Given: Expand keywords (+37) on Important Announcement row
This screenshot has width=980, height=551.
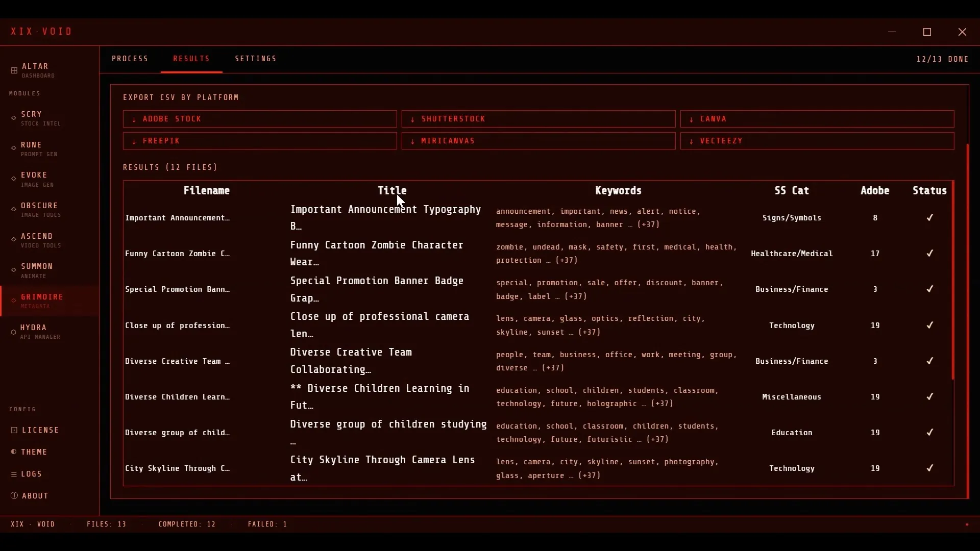Looking at the screenshot, I should point(647,224).
